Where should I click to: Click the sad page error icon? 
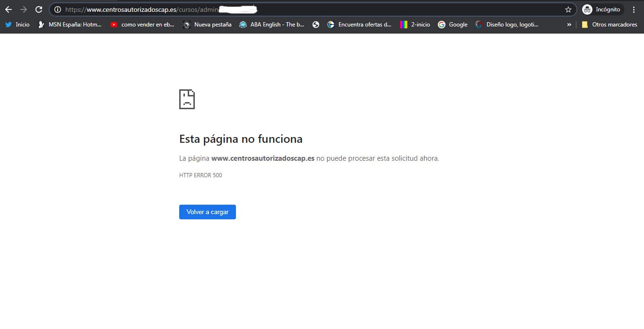pos(187,99)
